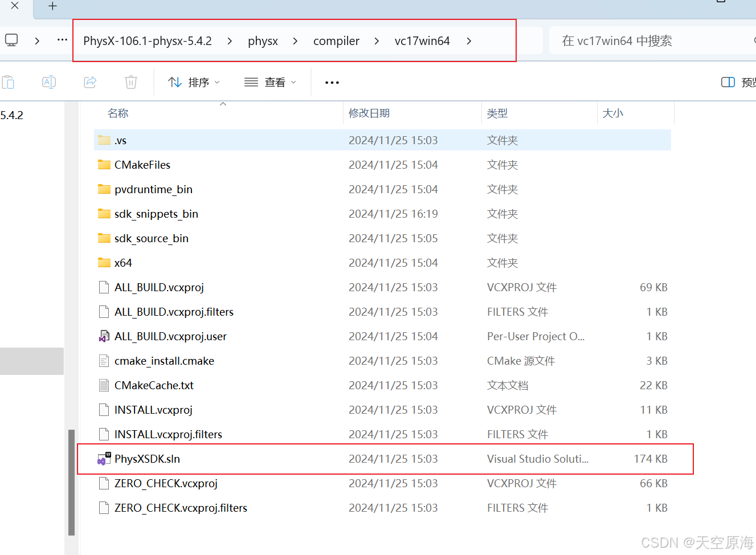
Task: Open the See more ellipsis menu in toolbar
Action: [332, 83]
